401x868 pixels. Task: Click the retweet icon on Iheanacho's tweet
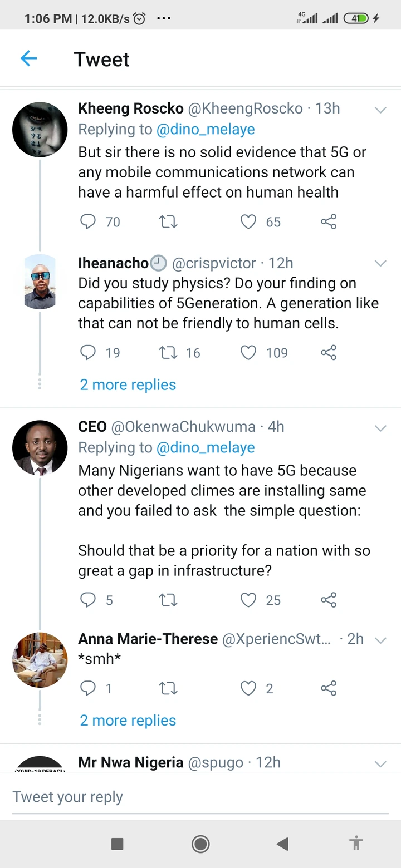[x=168, y=352]
